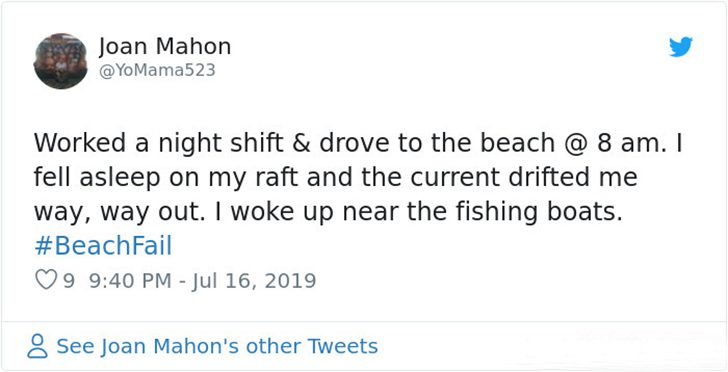Click the tweet line ending "near the fishing boats."

point(328,213)
